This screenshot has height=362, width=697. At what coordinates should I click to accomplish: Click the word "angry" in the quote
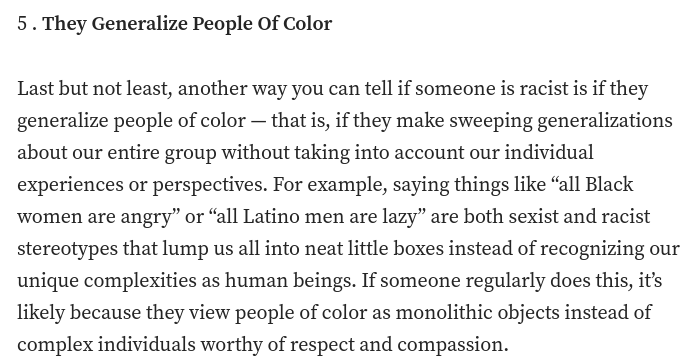(146, 218)
